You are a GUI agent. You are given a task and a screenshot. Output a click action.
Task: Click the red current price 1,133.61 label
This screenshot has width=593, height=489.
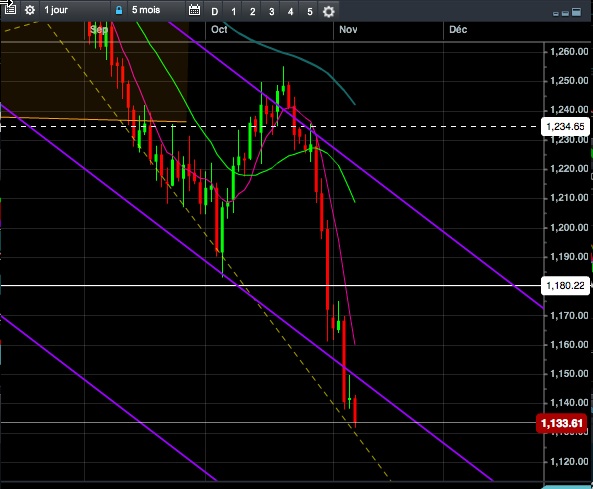pos(562,423)
